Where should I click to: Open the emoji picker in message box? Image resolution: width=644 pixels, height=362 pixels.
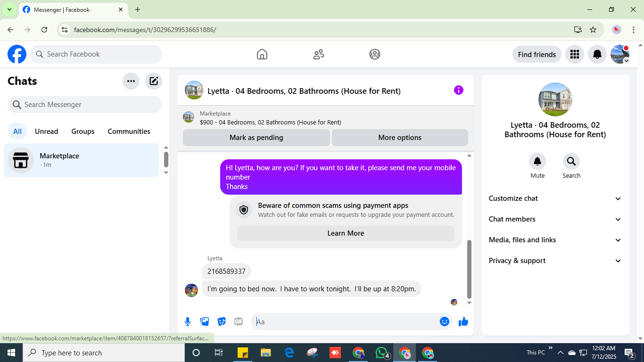pyautogui.click(x=444, y=321)
